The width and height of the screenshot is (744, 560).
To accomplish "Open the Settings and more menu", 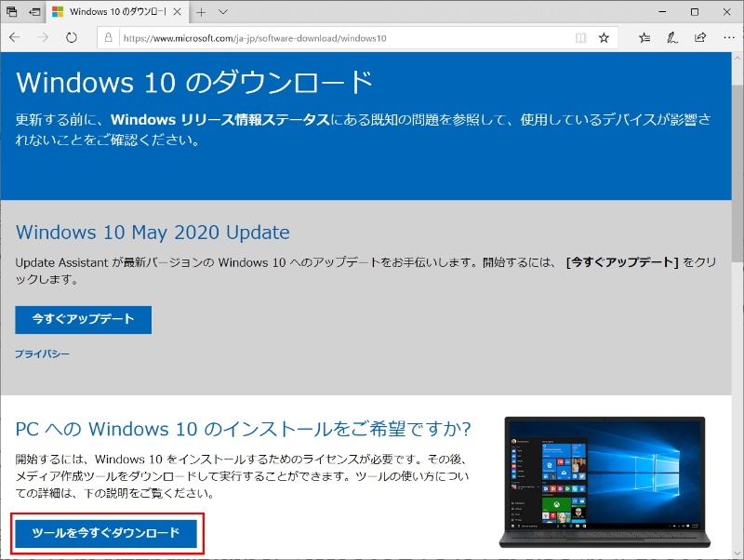I will coord(727,38).
